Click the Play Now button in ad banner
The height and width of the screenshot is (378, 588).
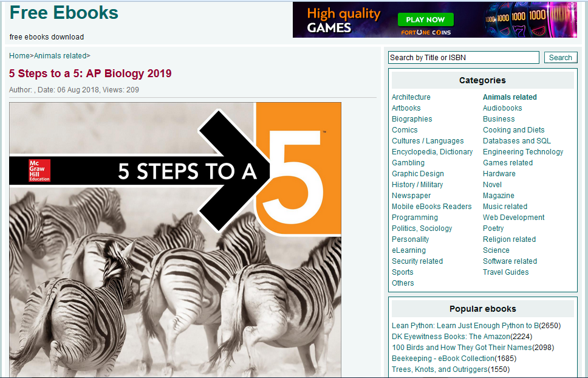click(425, 19)
